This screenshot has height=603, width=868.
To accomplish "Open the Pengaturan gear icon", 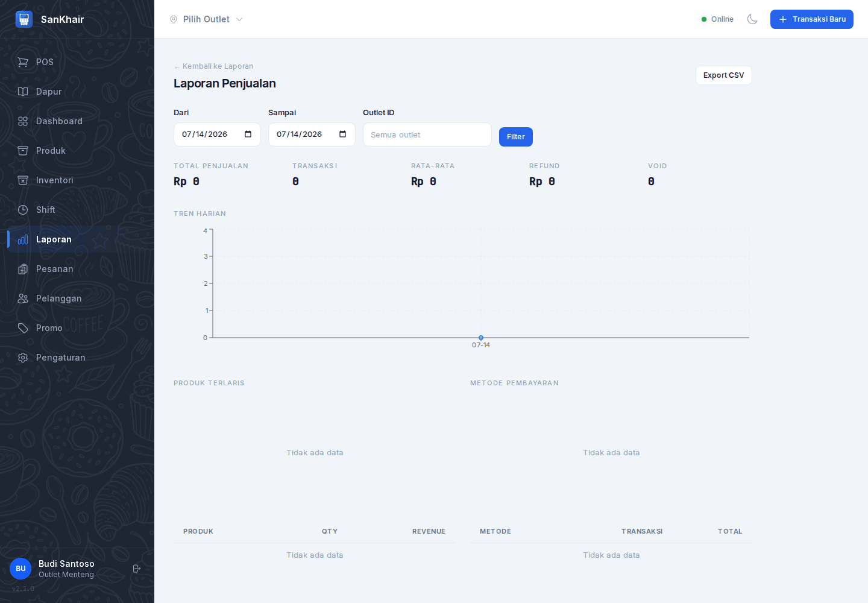I will pos(23,358).
